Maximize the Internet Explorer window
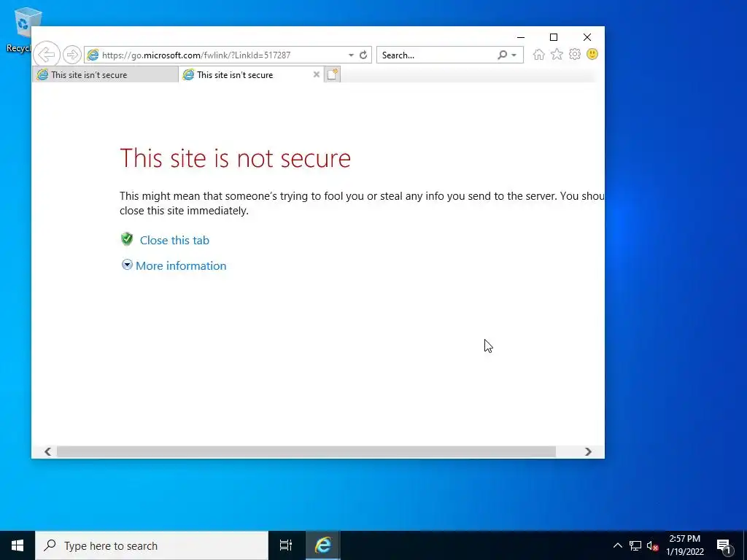The width and height of the screenshot is (747, 560). [x=554, y=37]
